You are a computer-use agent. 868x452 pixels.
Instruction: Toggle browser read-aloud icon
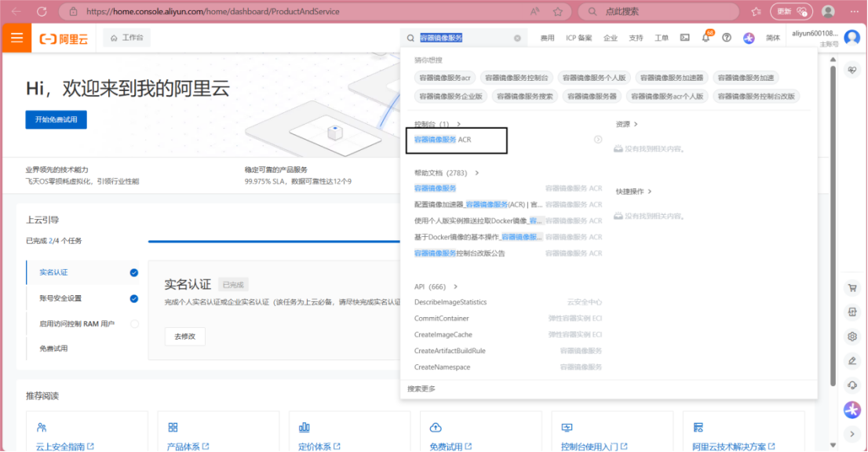pyautogui.click(x=534, y=12)
